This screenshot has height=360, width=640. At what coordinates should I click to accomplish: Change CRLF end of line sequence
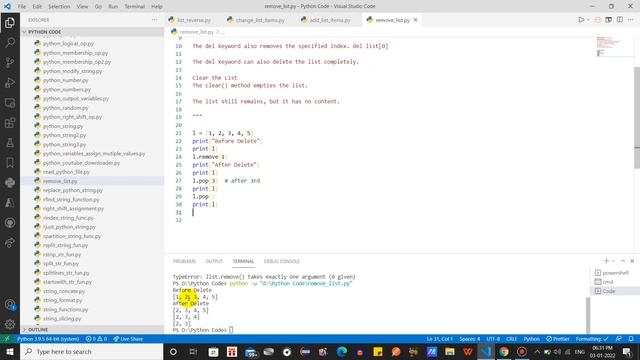[x=511, y=339]
